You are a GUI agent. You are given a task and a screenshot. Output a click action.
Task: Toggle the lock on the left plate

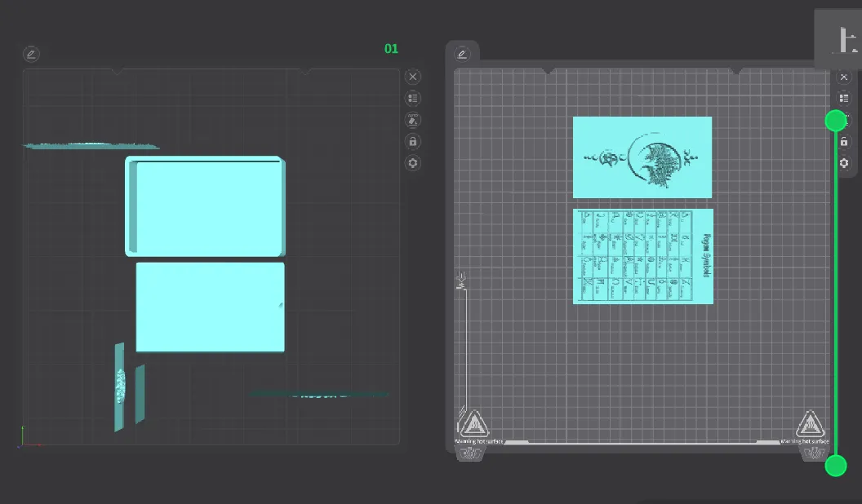pyautogui.click(x=412, y=141)
